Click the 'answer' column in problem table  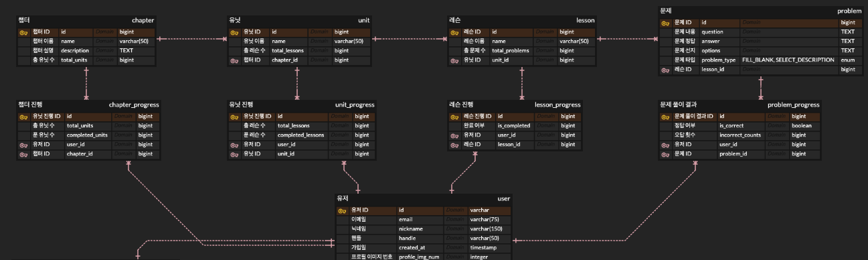click(x=710, y=42)
